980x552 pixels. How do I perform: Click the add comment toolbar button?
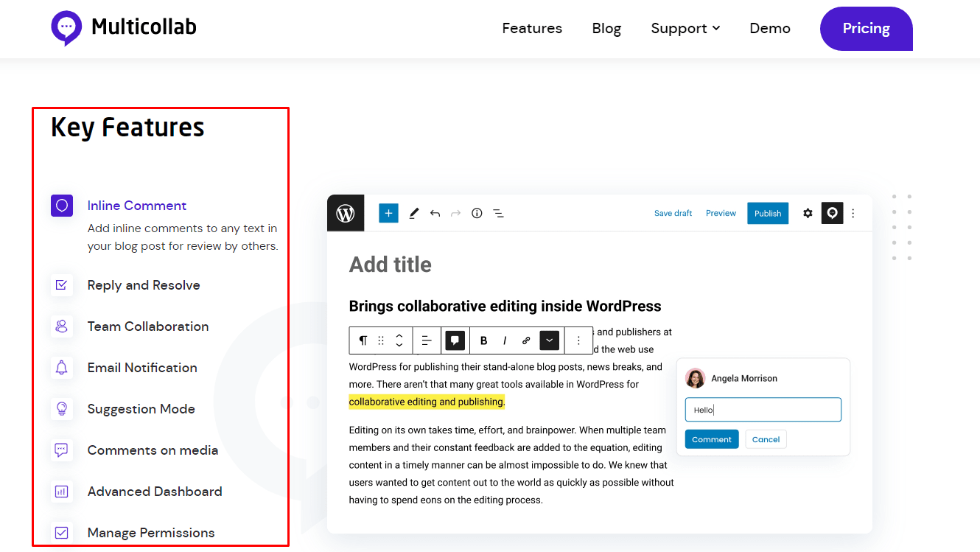tap(455, 340)
